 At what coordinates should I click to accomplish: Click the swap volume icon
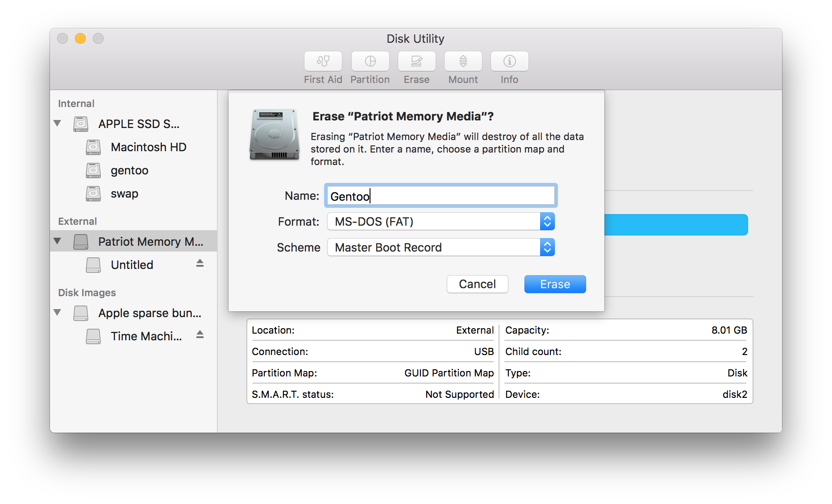(93, 194)
